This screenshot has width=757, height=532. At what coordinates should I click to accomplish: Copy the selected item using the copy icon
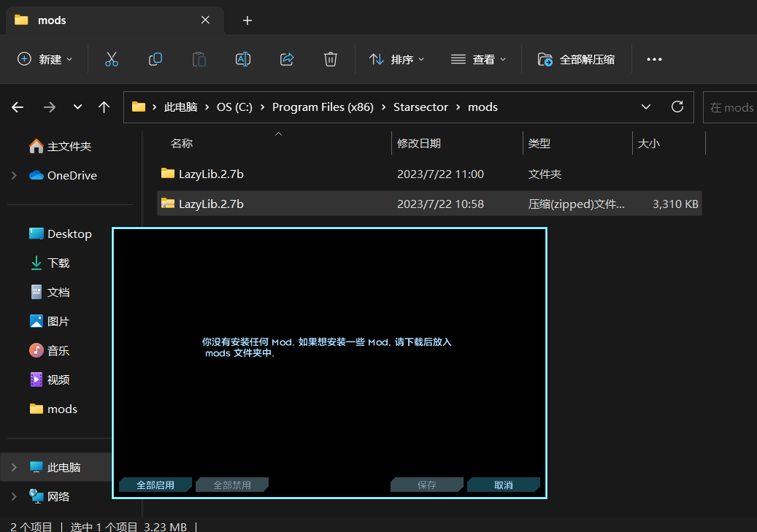coord(155,59)
